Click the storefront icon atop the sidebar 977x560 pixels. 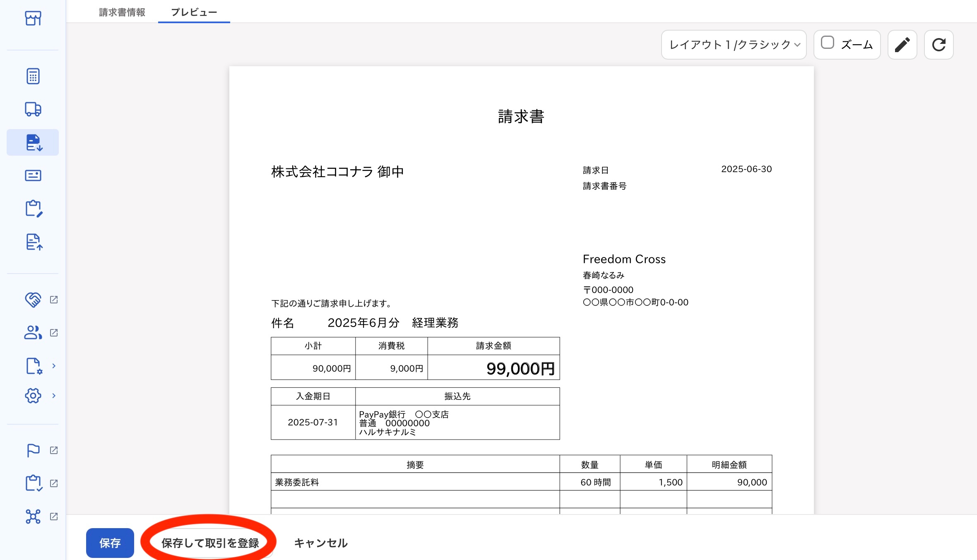coord(33,18)
